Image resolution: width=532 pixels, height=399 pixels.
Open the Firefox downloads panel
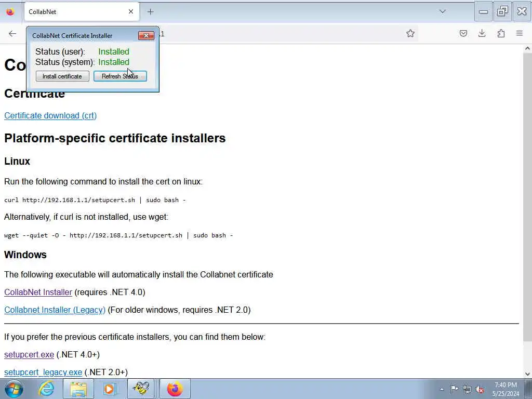(x=482, y=33)
